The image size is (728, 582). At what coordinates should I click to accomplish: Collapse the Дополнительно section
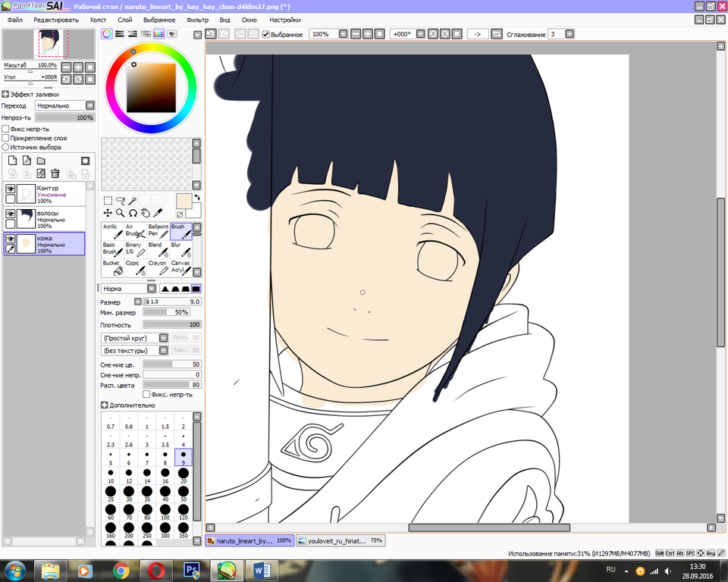click(x=104, y=405)
